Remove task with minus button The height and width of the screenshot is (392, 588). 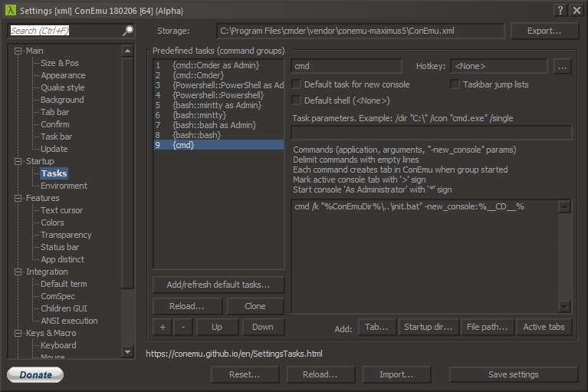[x=183, y=327]
